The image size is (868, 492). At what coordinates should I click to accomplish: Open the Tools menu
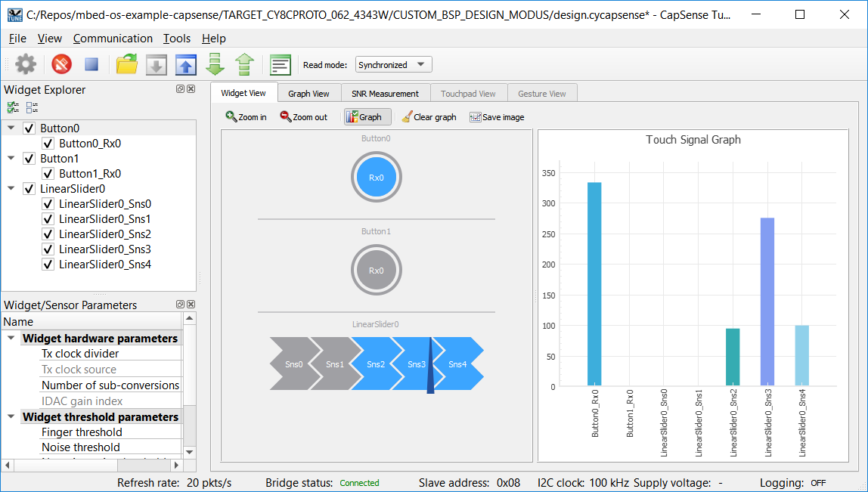(x=177, y=39)
